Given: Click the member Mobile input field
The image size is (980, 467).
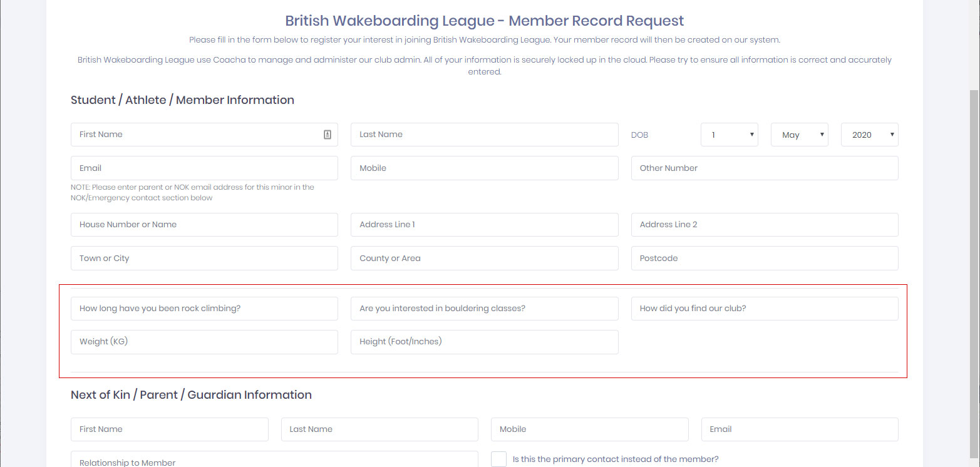Looking at the screenshot, I should pos(484,168).
